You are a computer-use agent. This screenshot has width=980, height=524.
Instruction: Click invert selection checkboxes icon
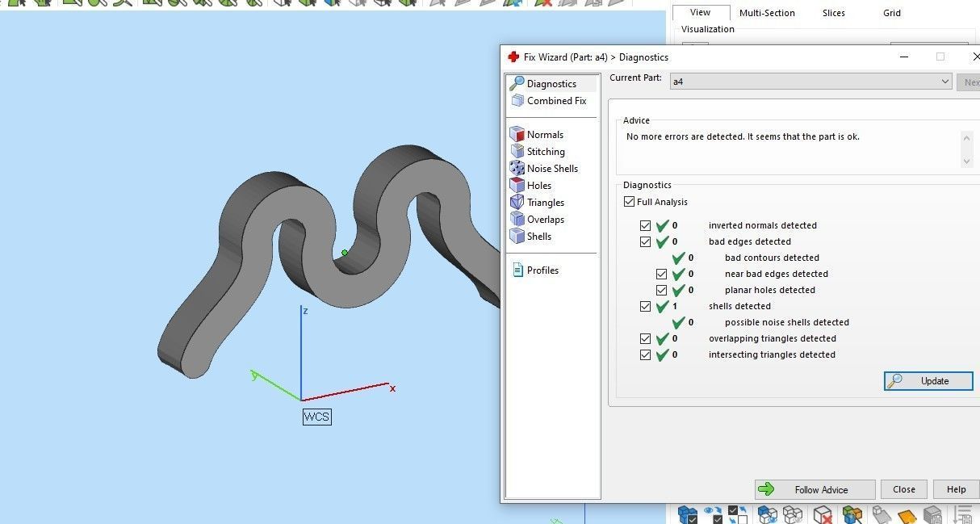pyautogui.click(x=738, y=514)
